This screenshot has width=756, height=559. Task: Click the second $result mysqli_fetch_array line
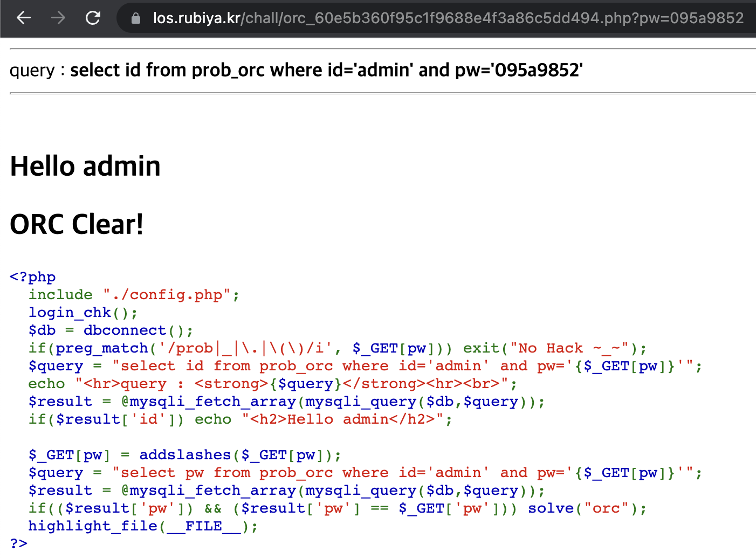[287, 491]
